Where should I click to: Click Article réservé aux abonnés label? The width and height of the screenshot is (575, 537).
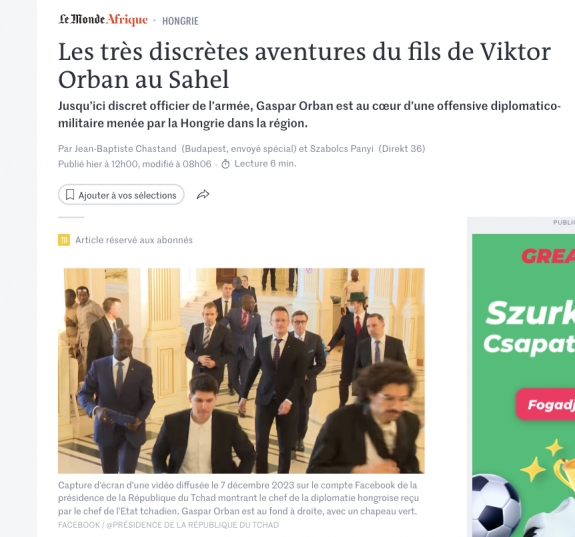point(134,240)
